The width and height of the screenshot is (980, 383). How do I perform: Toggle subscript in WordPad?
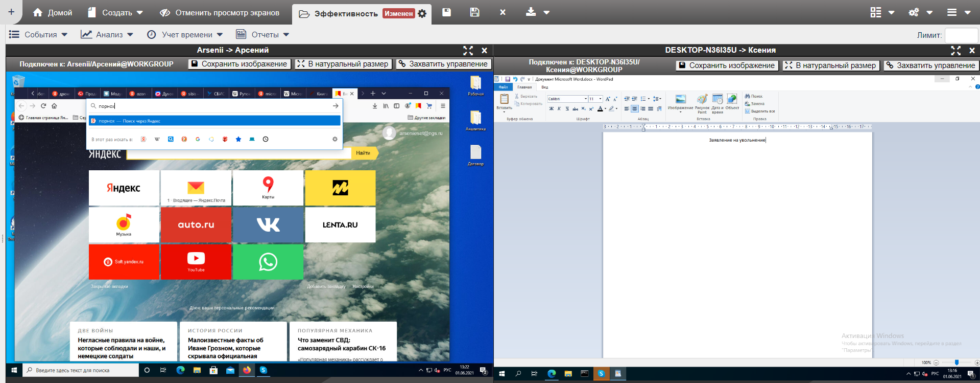tap(584, 108)
